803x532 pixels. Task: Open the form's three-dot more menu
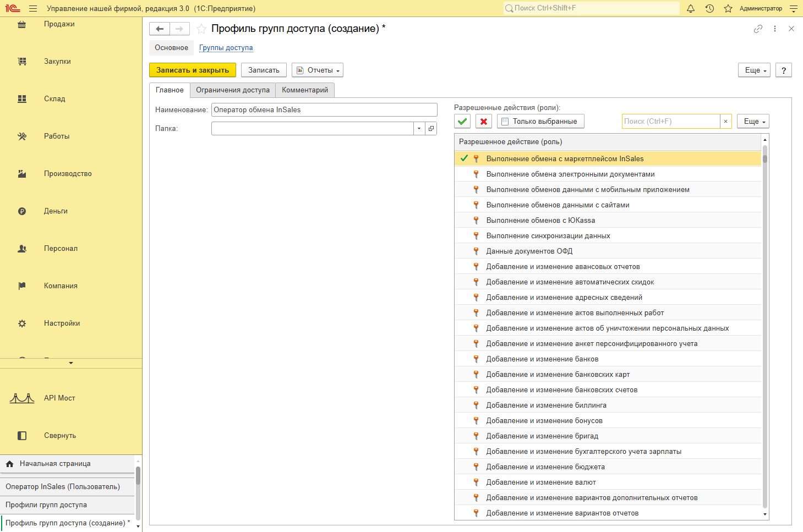point(775,29)
